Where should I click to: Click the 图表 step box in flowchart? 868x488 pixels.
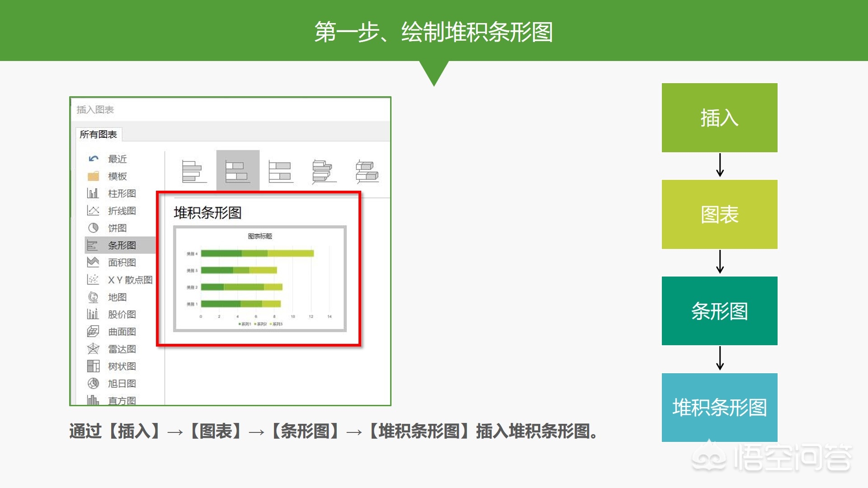click(719, 214)
